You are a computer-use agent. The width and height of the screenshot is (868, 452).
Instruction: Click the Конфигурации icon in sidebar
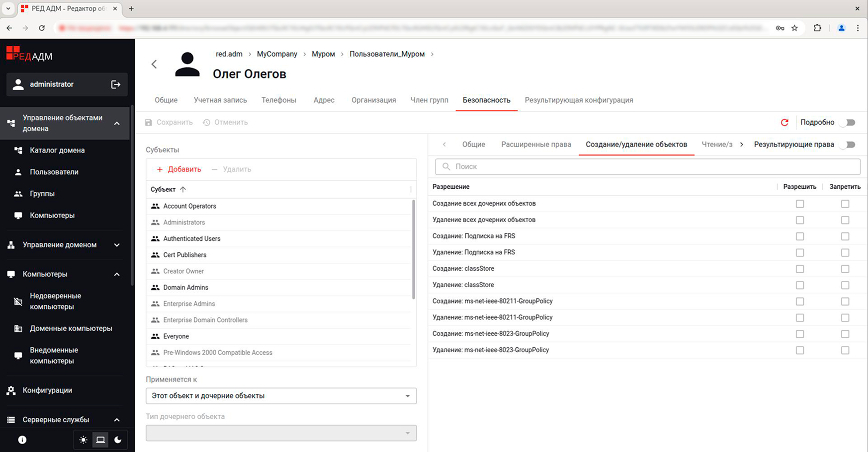tap(11, 390)
